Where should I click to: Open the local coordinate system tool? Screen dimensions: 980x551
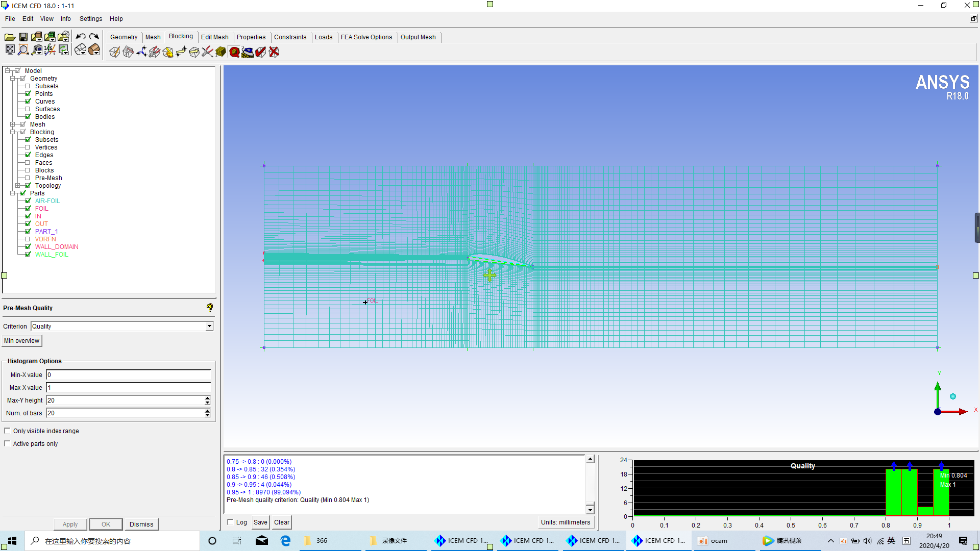tap(50, 49)
